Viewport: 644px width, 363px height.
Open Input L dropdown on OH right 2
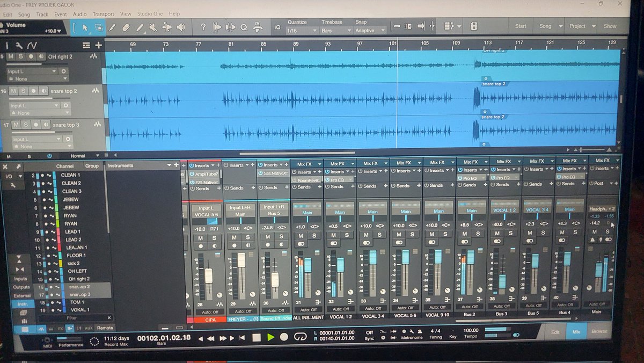[x=31, y=71]
